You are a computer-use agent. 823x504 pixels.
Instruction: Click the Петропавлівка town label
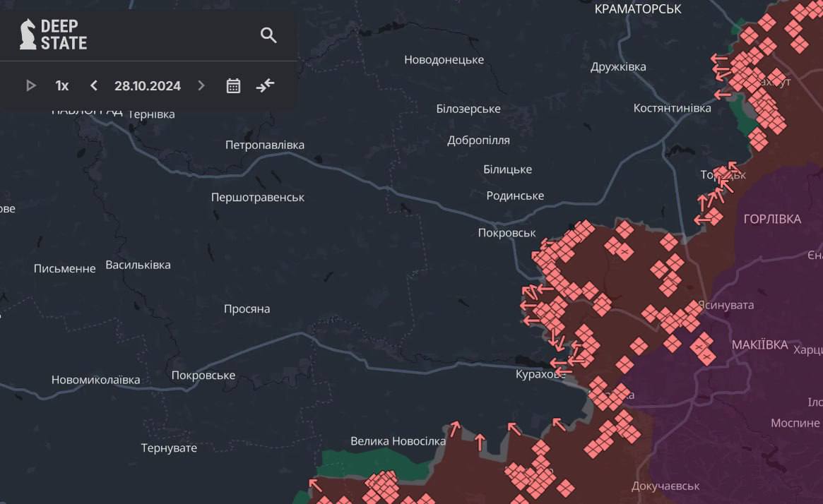(265, 145)
